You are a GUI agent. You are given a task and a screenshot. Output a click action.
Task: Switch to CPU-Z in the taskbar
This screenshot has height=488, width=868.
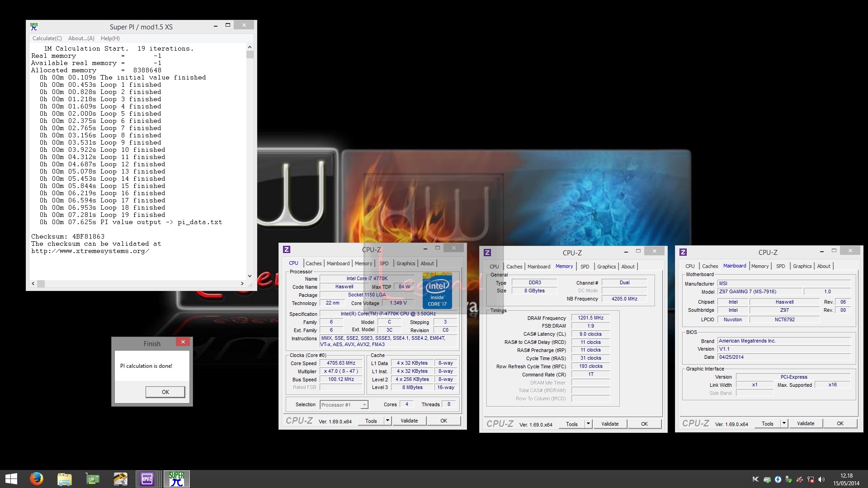click(147, 479)
